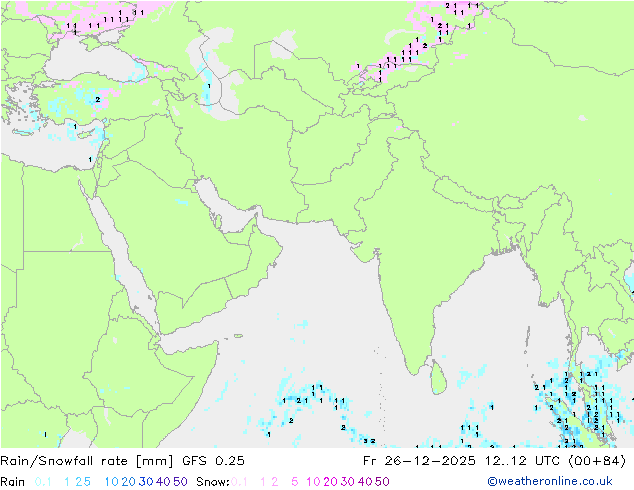
Task: Select the Snow 10 legend value
Action: 313,482
